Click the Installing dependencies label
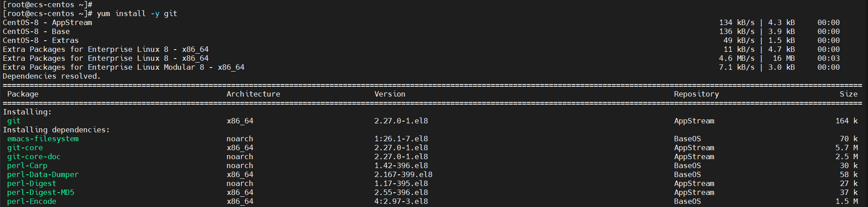The image size is (868, 207). (x=56, y=130)
